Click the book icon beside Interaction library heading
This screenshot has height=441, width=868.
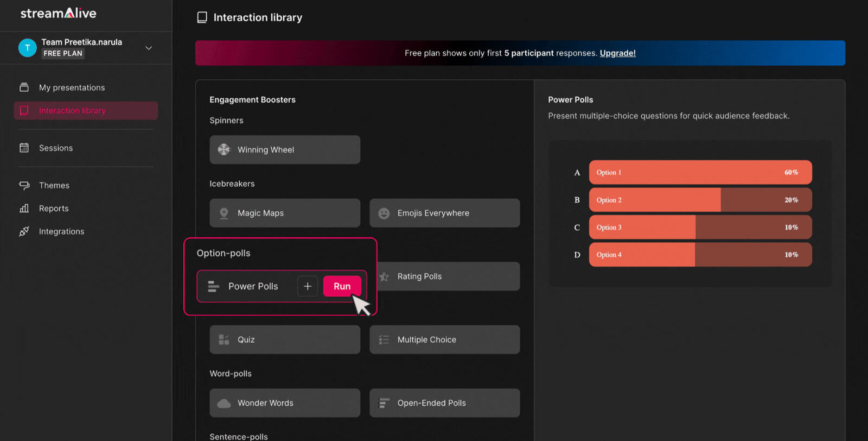tap(202, 17)
